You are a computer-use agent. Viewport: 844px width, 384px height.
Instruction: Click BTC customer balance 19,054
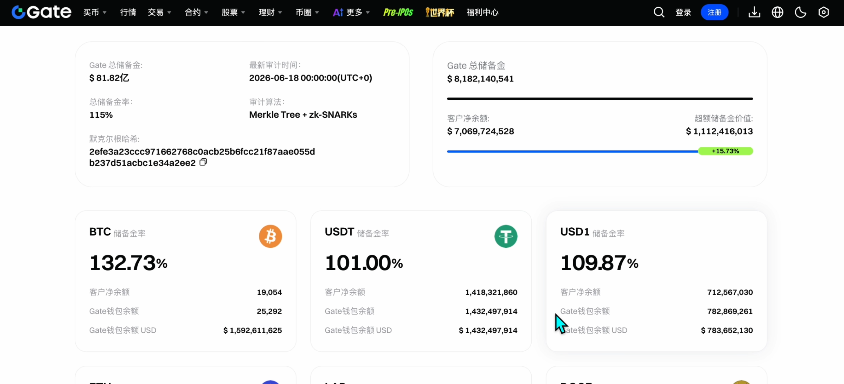pos(269,292)
